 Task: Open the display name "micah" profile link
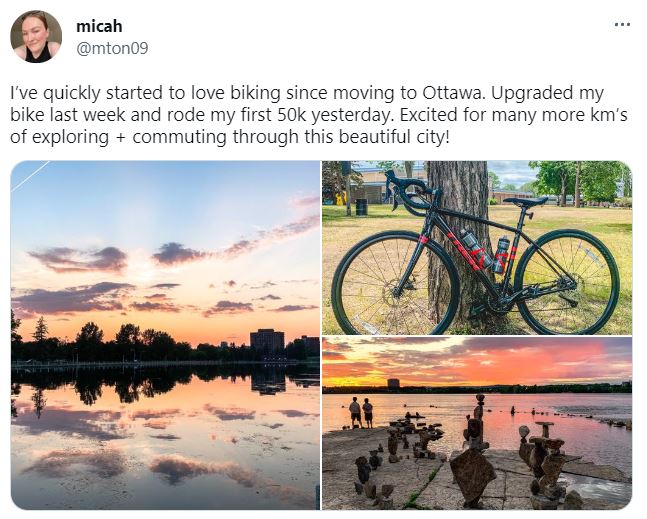click(x=99, y=26)
